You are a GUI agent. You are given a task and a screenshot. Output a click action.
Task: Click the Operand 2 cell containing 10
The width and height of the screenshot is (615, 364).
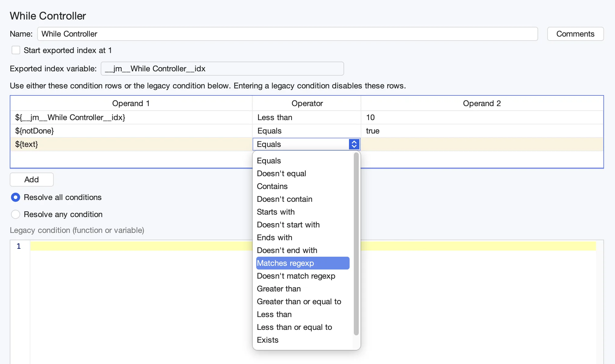click(x=482, y=117)
